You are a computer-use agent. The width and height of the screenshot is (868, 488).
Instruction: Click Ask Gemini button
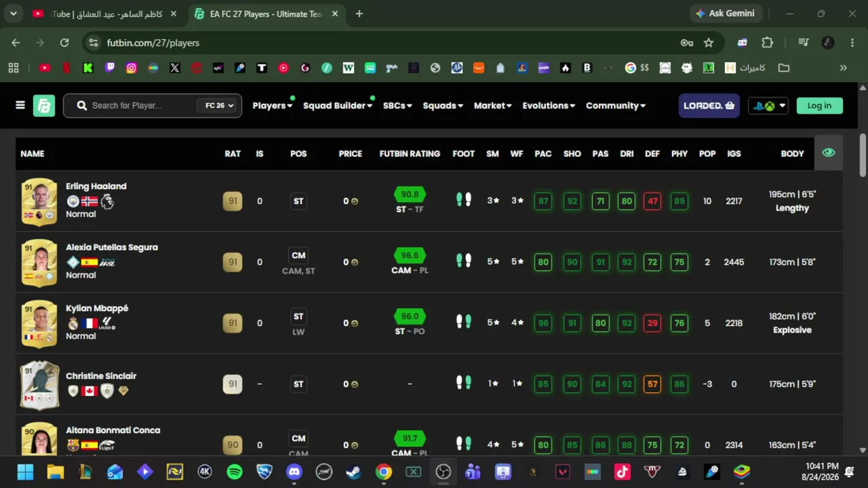coord(726,14)
